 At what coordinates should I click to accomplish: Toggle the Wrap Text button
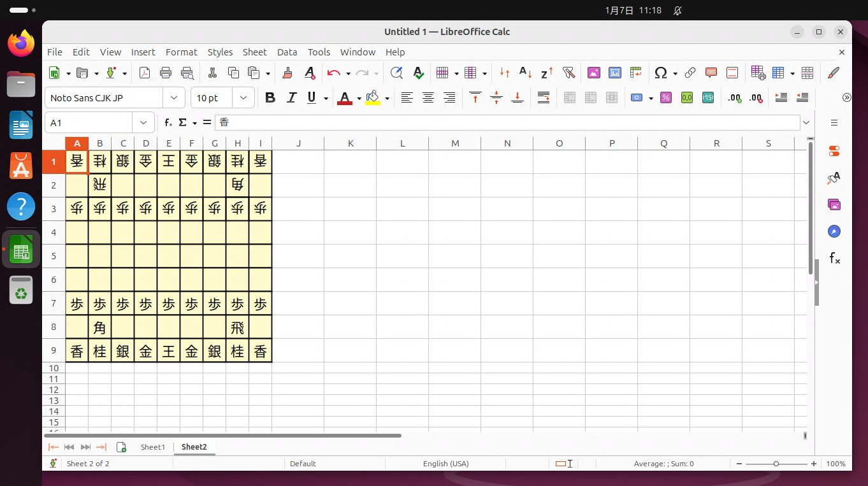544,97
